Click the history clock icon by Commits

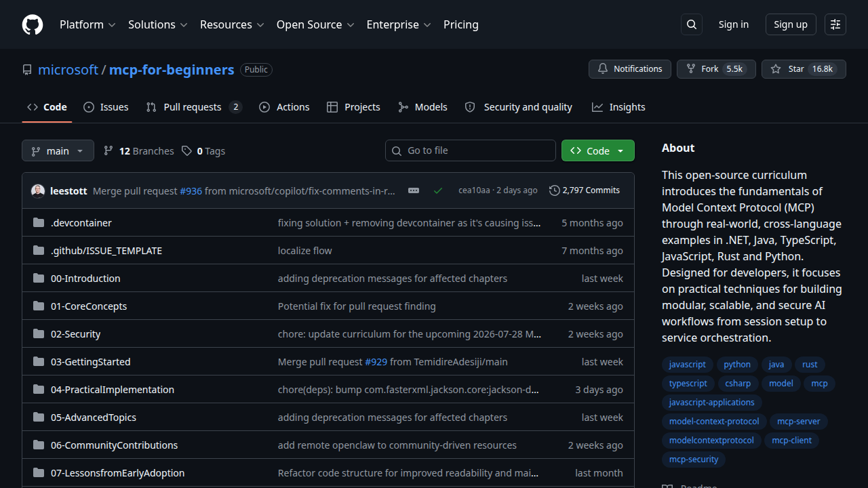click(555, 190)
